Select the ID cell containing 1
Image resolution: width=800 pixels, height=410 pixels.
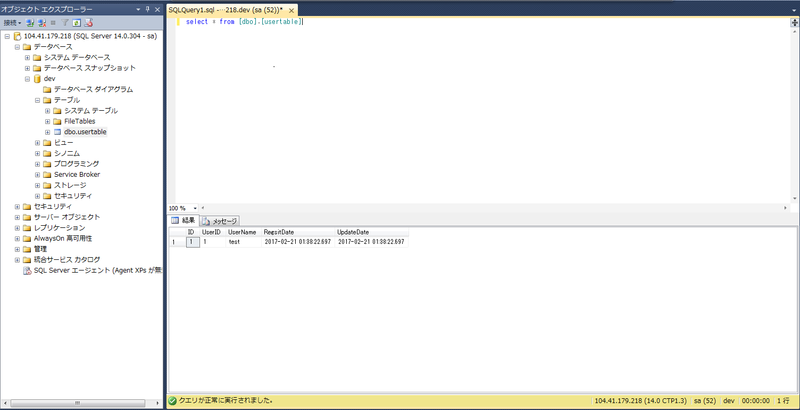(x=192, y=242)
